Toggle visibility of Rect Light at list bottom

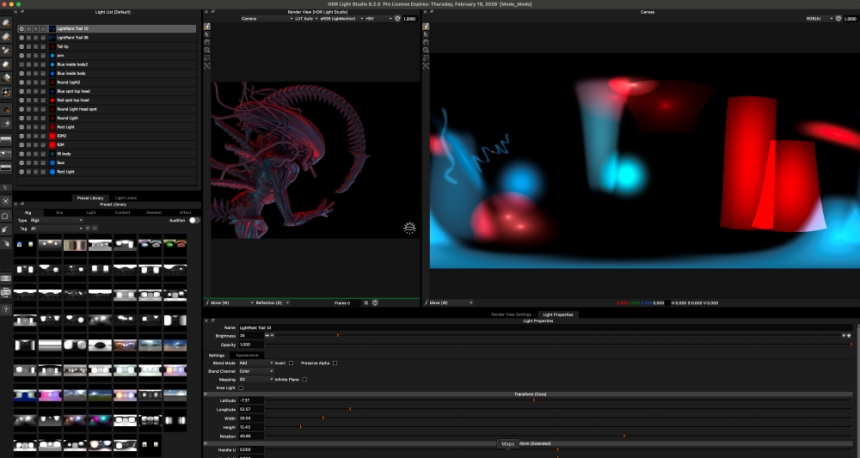[x=21, y=172]
